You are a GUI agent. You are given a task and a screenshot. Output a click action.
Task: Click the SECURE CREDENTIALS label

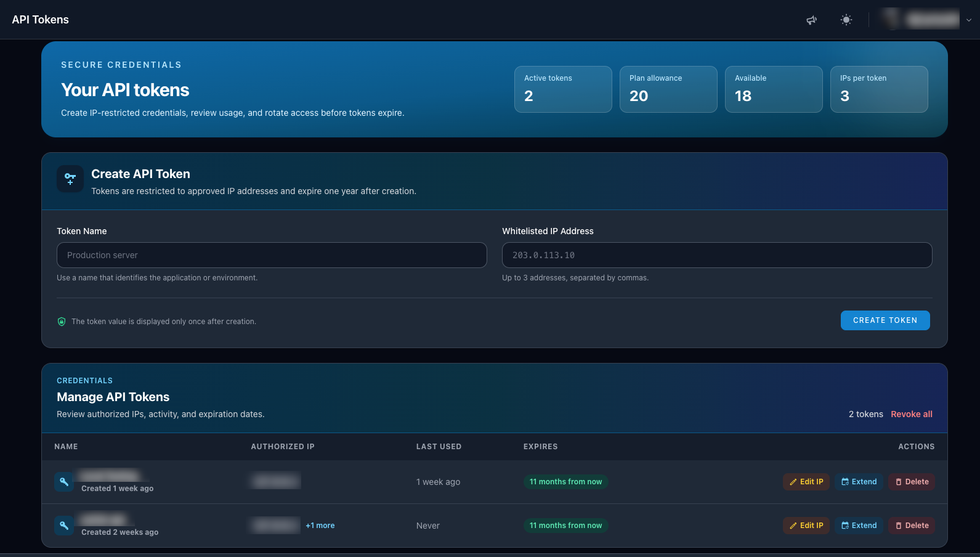pyautogui.click(x=121, y=65)
